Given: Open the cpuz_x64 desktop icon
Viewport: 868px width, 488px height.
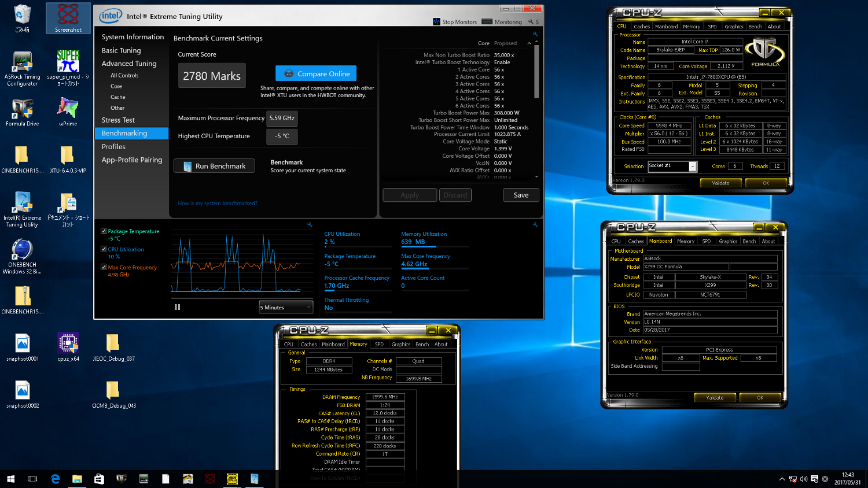Looking at the screenshot, I should [68, 347].
